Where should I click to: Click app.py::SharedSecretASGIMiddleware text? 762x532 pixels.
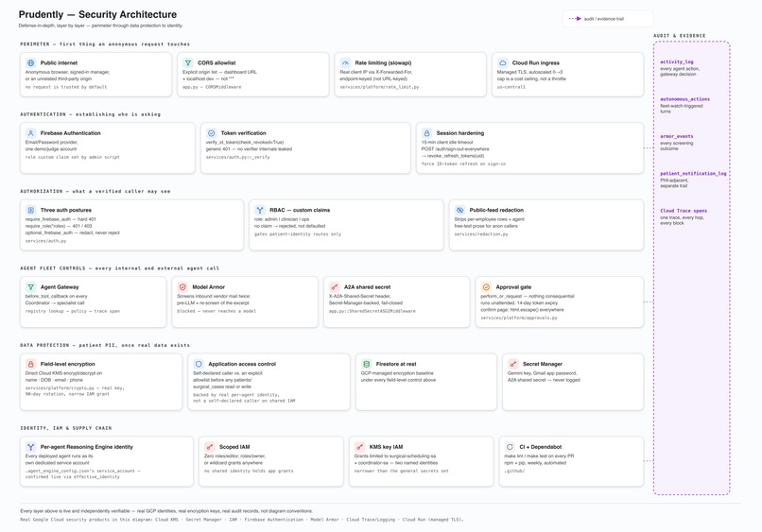372,311
